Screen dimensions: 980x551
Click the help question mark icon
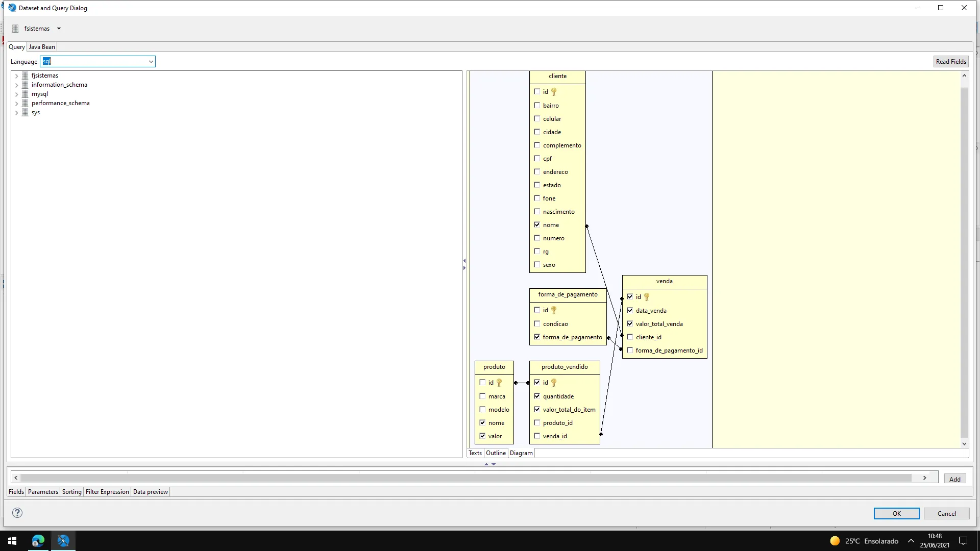coord(17,513)
